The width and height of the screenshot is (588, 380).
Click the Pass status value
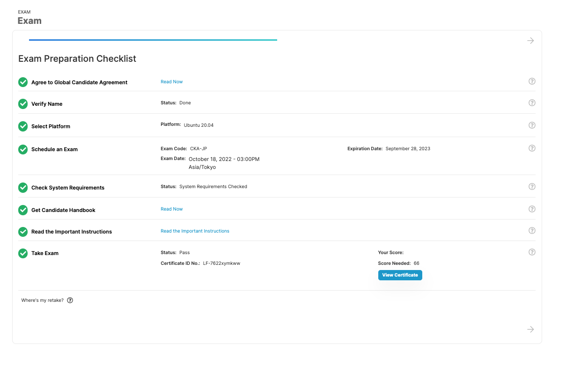pos(184,253)
